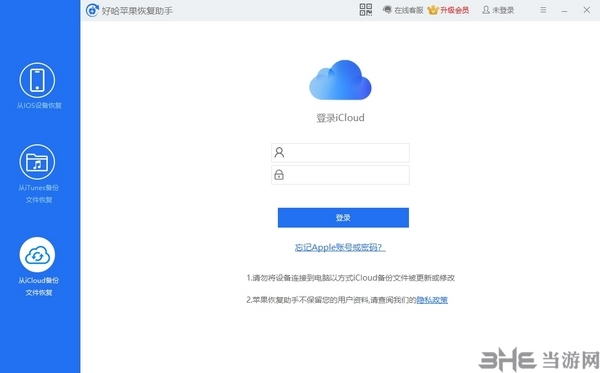
Task: Click the 从iCloud备份文件恢复 label
Action: (x=39, y=286)
